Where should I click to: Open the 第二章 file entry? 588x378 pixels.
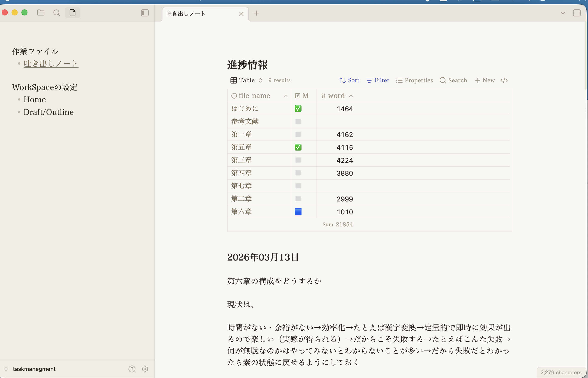(241, 199)
